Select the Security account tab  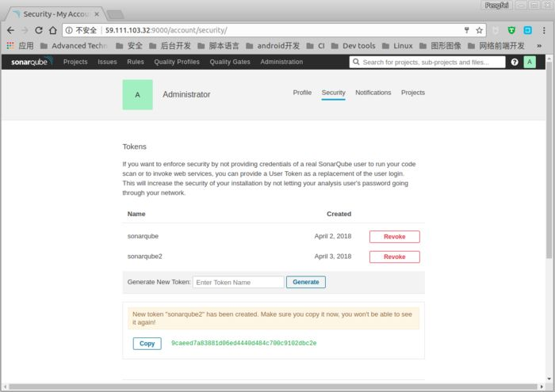click(334, 93)
